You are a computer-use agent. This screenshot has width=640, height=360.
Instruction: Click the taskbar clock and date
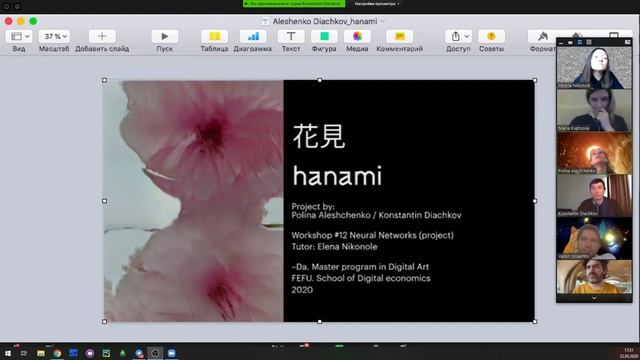(629, 353)
